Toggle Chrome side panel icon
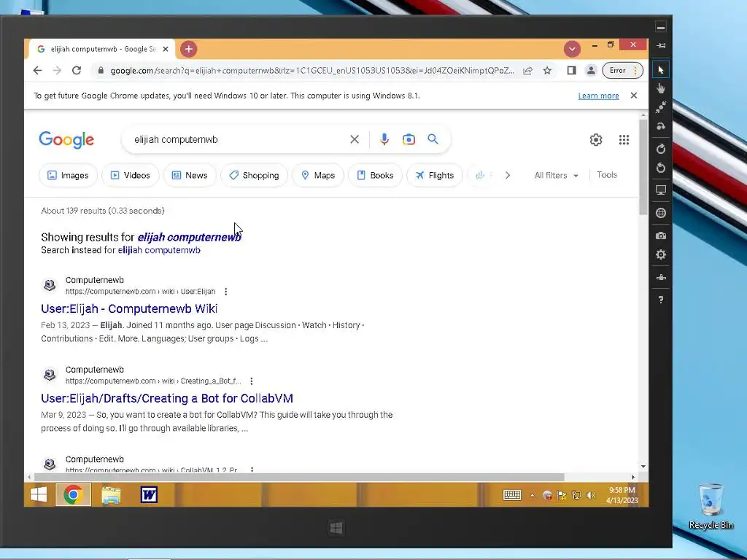 coord(572,71)
